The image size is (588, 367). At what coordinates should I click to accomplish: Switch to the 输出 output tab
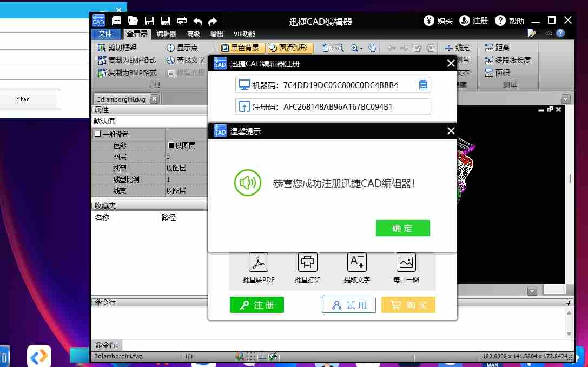tap(217, 34)
